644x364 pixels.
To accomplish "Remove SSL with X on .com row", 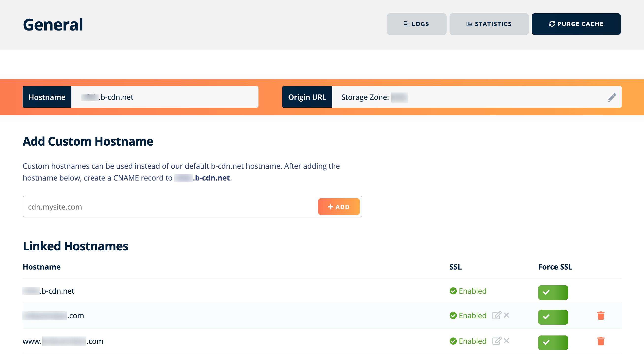I will click(506, 315).
